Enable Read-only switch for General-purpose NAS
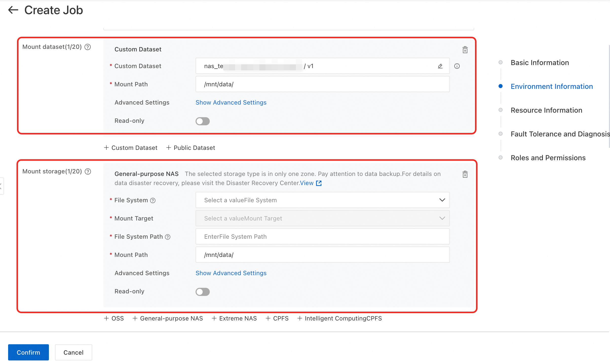This screenshot has width=610, height=364. [x=202, y=292]
